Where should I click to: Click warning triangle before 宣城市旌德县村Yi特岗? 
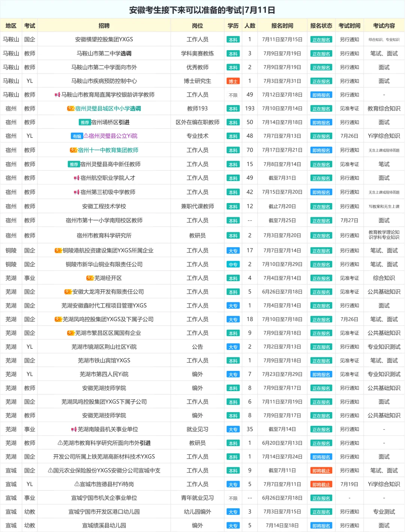click(x=77, y=484)
